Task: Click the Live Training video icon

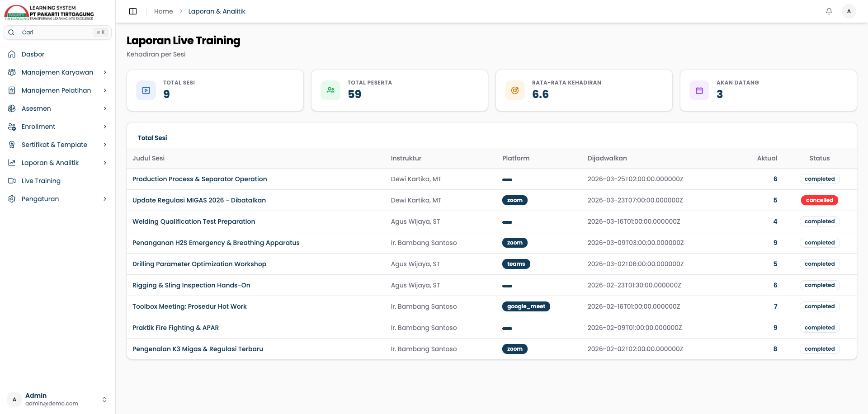Action: (x=12, y=181)
